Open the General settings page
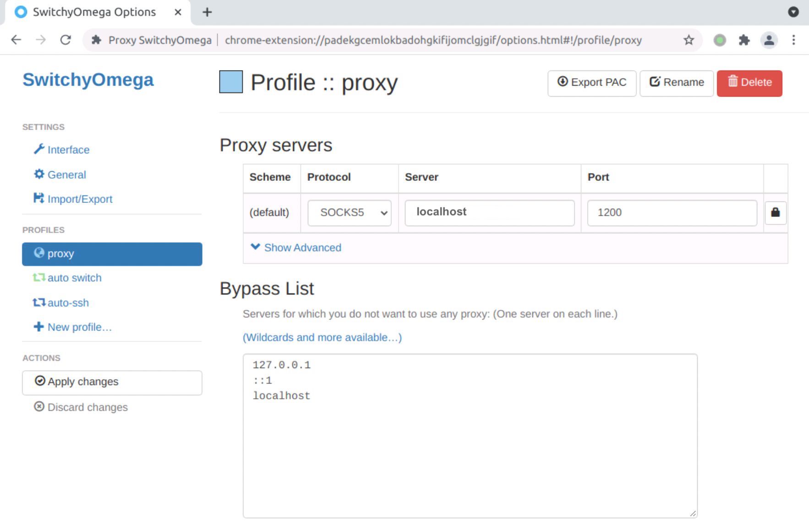809x532 pixels. 60,174
